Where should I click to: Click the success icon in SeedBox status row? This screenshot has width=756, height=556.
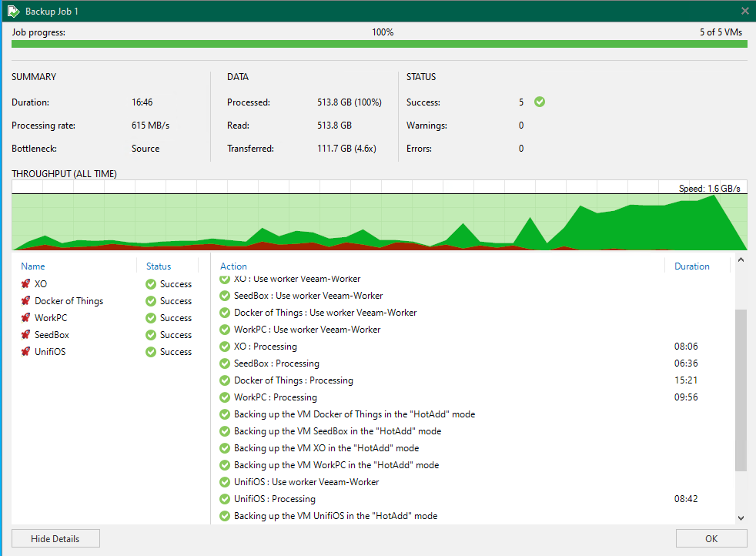point(151,335)
